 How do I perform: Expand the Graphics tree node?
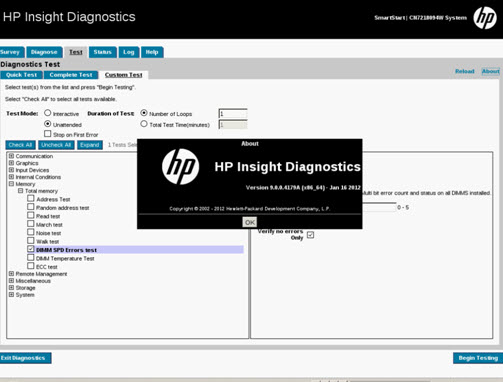coord(11,163)
